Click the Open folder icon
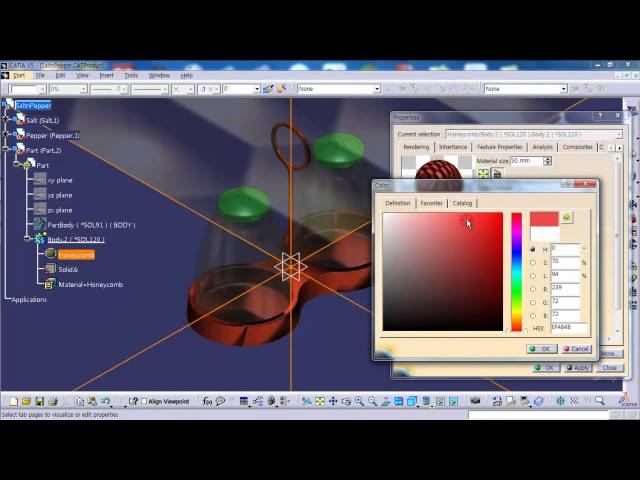The image size is (640, 480). tap(27, 402)
